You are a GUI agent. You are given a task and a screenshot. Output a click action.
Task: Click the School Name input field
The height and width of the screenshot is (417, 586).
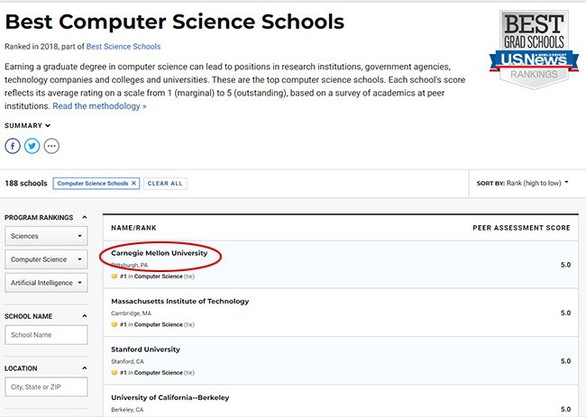click(x=46, y=335)
